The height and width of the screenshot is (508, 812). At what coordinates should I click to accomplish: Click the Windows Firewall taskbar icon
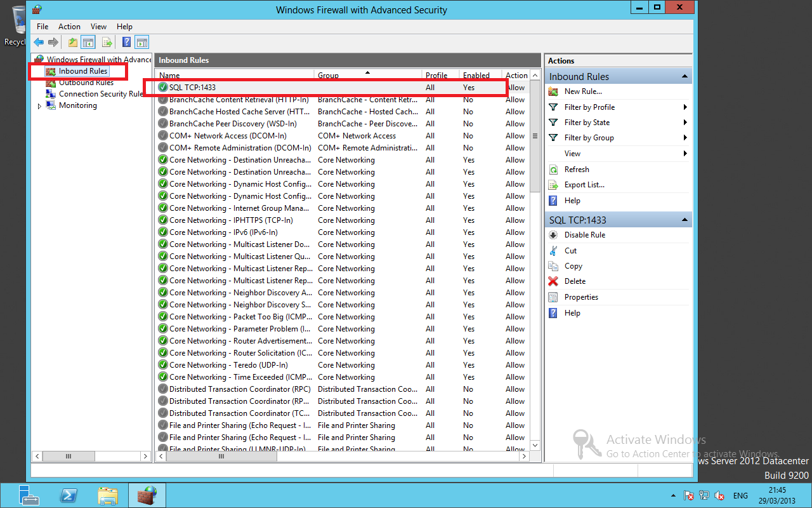tap(147, 495)
